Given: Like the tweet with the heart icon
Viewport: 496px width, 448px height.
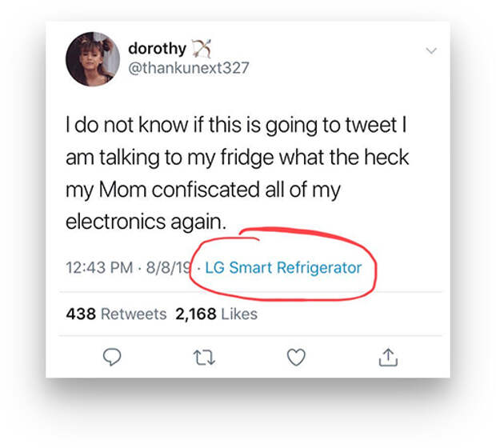Looking at the screenshot, I should coord(296,357).
